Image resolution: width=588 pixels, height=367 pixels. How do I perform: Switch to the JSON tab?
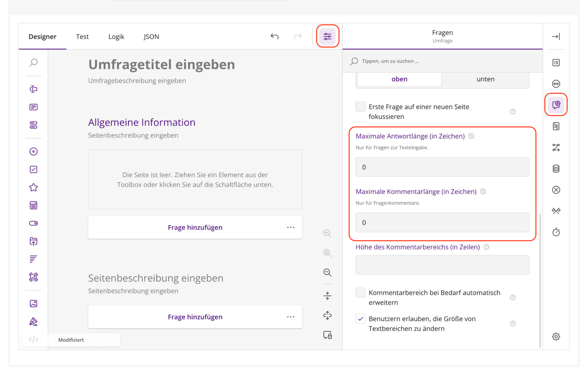pyautogui.click(x=151, y=36)
